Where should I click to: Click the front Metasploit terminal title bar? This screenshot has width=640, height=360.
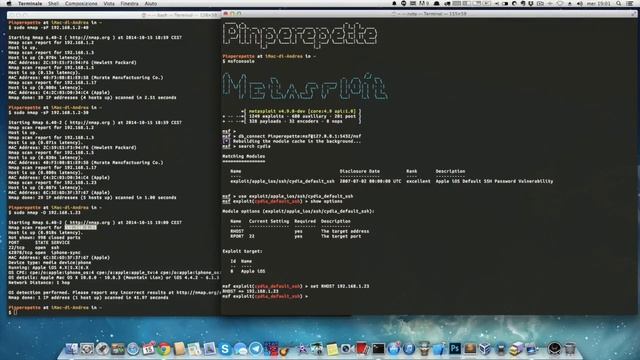pyautogui.click(x=429, y=13)
